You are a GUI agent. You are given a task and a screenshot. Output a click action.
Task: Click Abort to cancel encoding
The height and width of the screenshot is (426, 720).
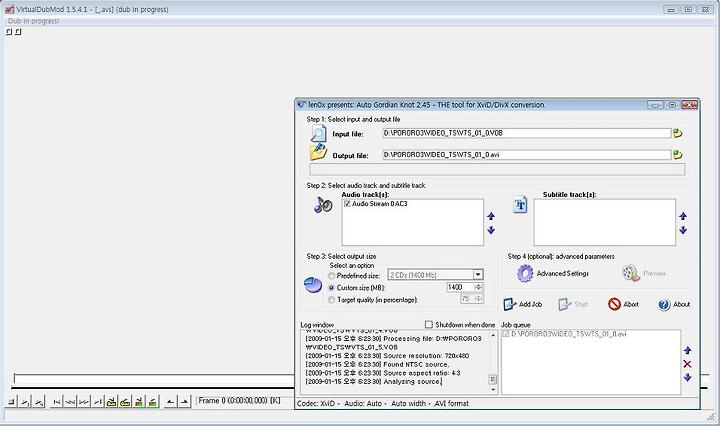click(623, 304)
